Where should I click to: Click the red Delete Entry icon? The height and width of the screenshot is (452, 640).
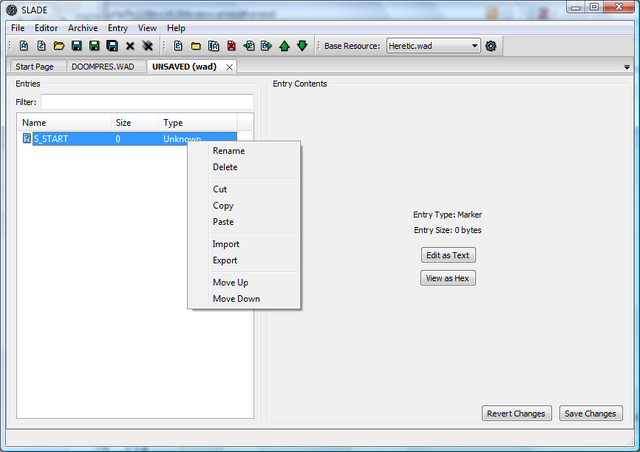pos(231,46)
